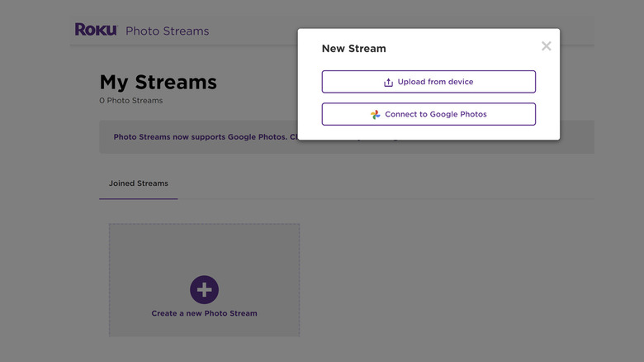Click the purple underline below Joined Streams
This screenshot has height=362, width=644.
pos(138,198)
